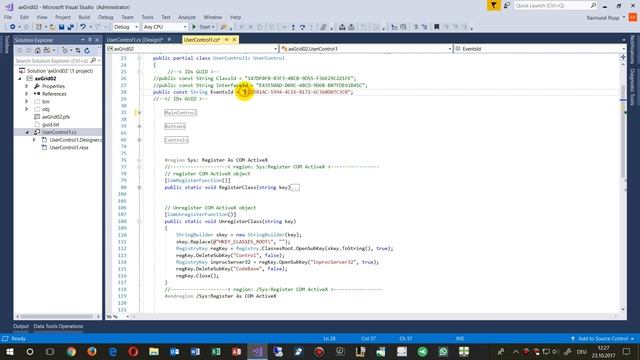This screenshot has width=640, height=360.
Task: Switch to Data Tools Operations tab
Action: [x=58, y=326]
